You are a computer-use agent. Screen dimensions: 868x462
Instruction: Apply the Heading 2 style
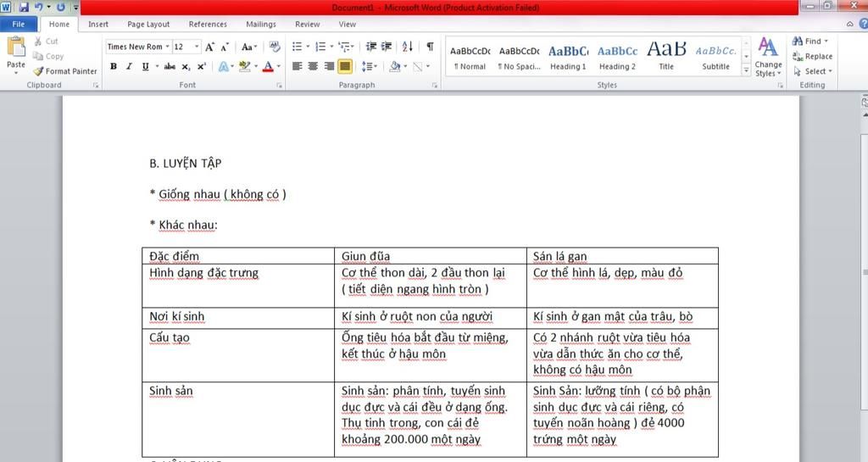coord(617,57)
